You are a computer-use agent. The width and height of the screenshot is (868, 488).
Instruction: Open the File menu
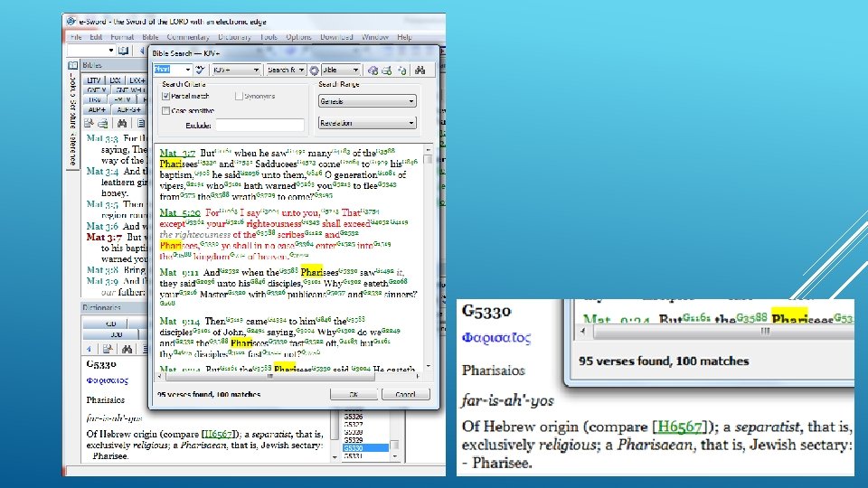[76, 37]
